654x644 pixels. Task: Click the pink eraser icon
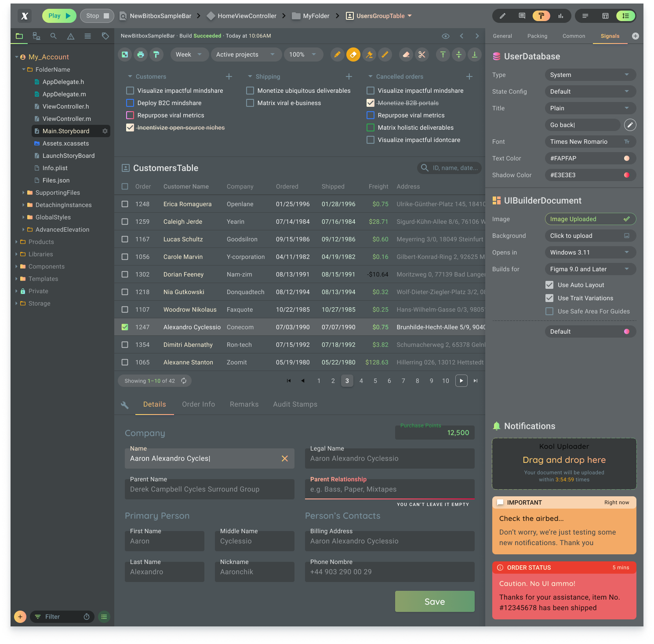coord(406,55)
